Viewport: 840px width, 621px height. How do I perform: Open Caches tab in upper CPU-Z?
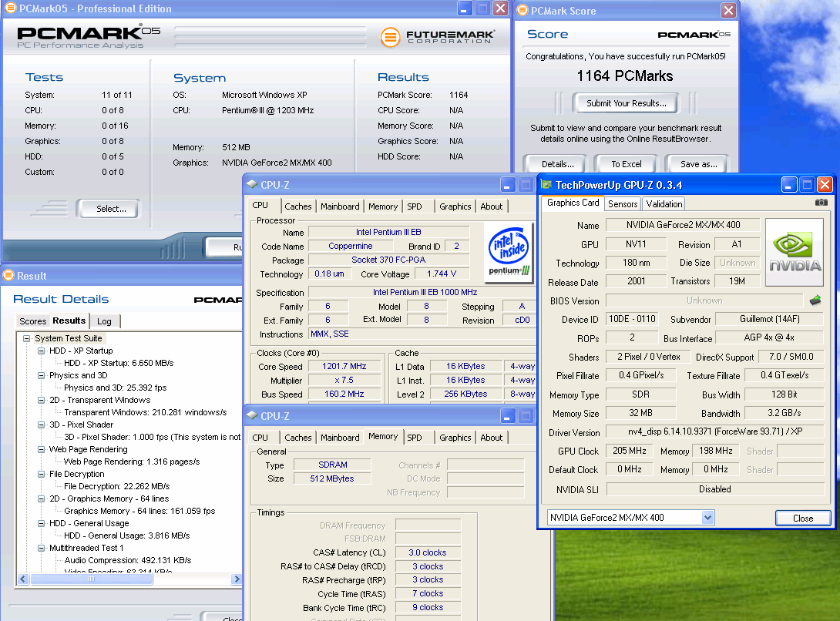(298, 206)
